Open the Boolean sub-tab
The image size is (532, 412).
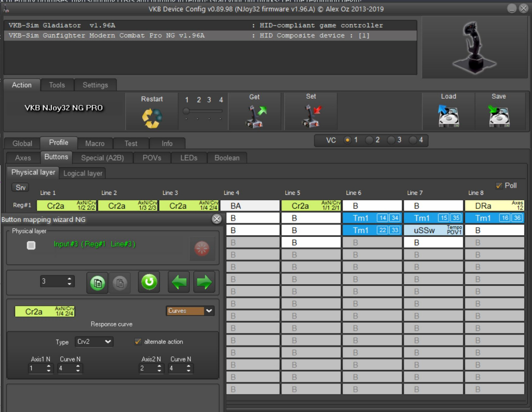tap(227, 158)
